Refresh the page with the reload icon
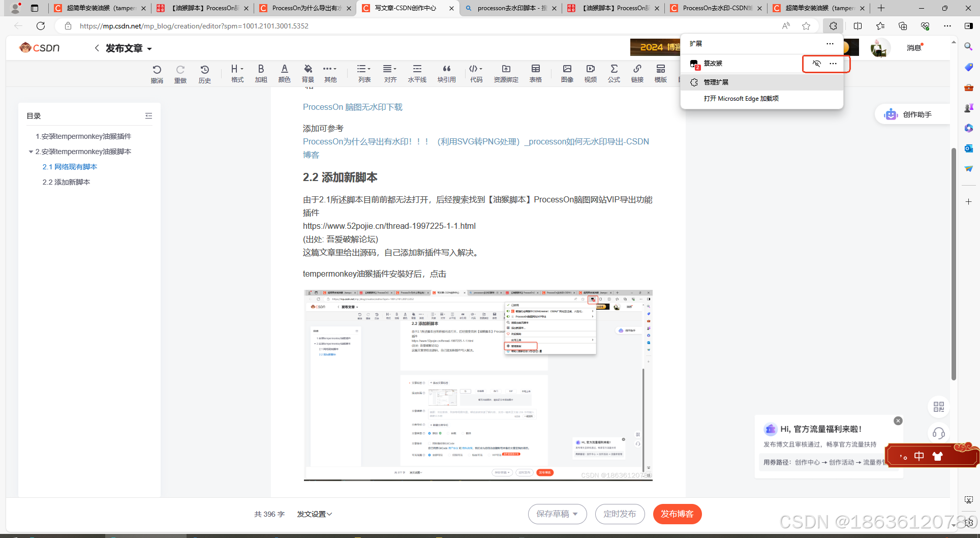 (41, 26)
